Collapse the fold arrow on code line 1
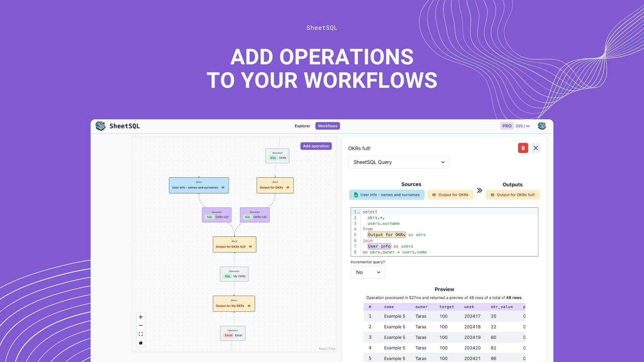The image size is (644, 362). click(359, 213)
